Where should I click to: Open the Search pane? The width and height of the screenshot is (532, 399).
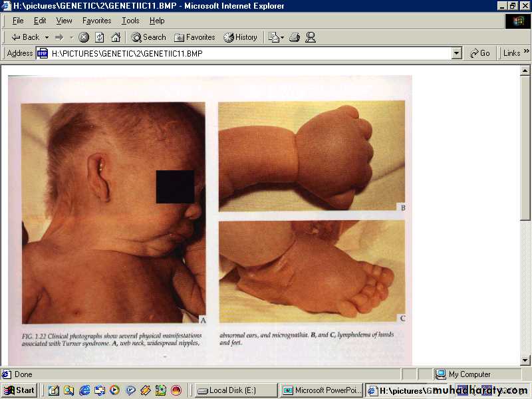pyautogui.click(x=148, y=37)
